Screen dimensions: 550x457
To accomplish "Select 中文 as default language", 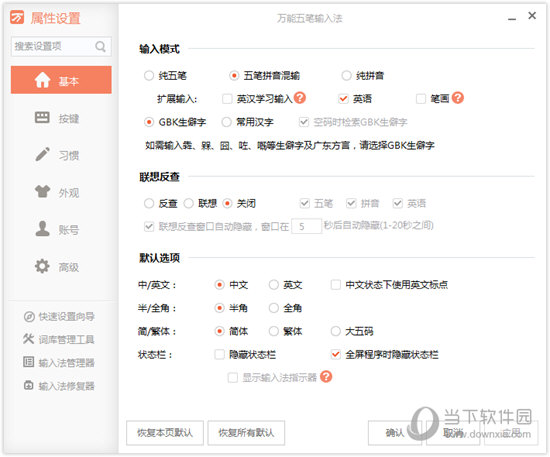I will [220, 285].
